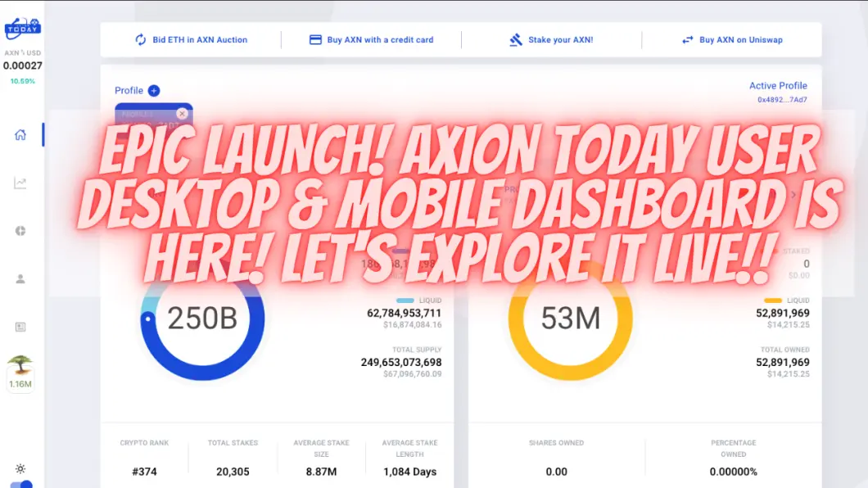Click Bid ETH in AXN Auction
868x488 pixels.
click(x=191, y=40)
